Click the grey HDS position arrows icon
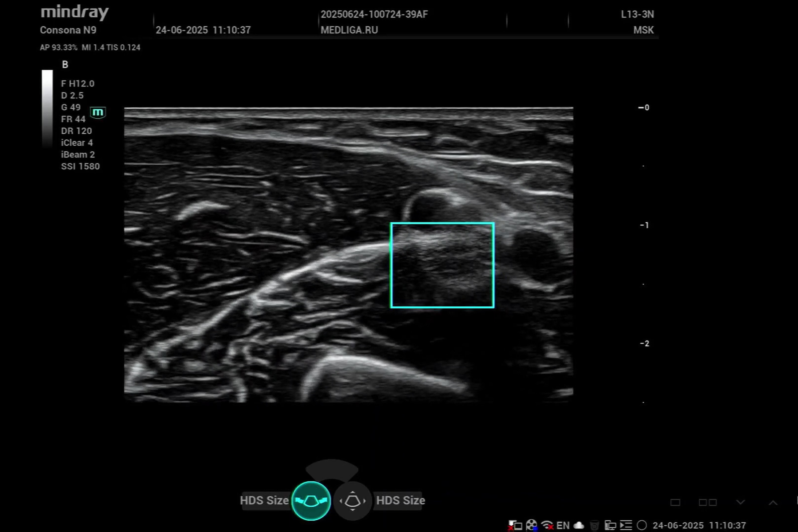This screenshot has width=798, height=532. tap(352, 500)
